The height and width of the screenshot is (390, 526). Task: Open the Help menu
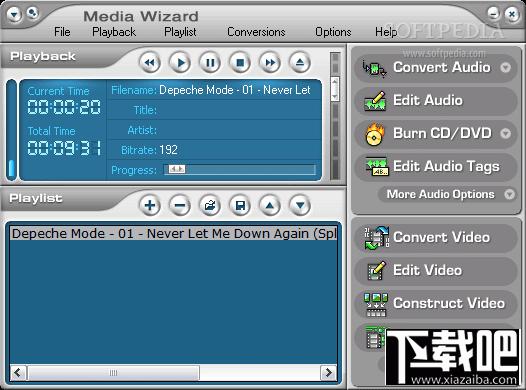tap(386, 32)
